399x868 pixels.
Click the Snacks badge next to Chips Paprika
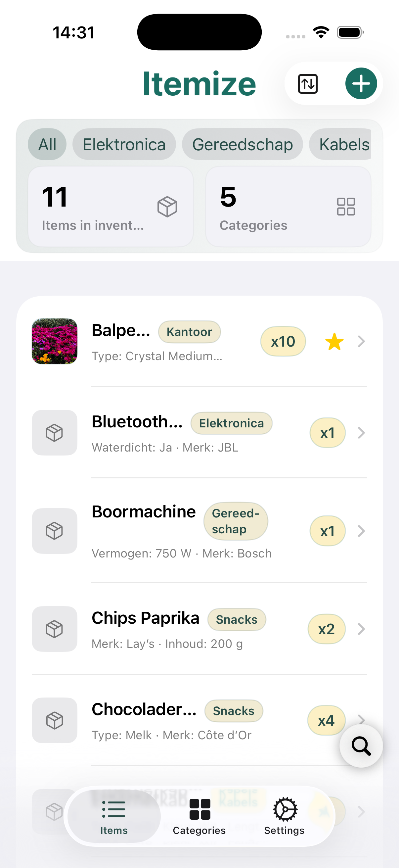tap(236, 619)
